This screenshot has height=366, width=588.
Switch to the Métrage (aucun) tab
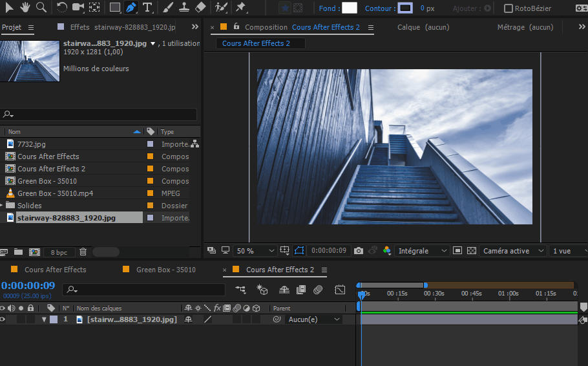[x=525, y=27]
